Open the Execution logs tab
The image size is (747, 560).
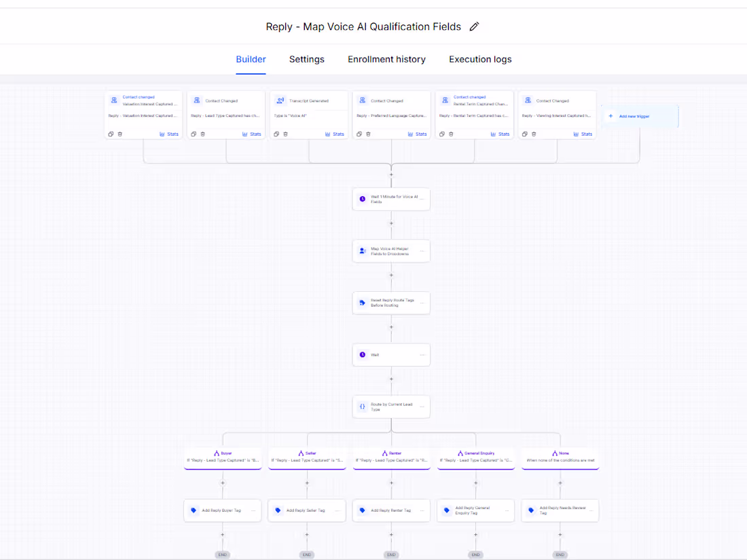pos(480,60)
